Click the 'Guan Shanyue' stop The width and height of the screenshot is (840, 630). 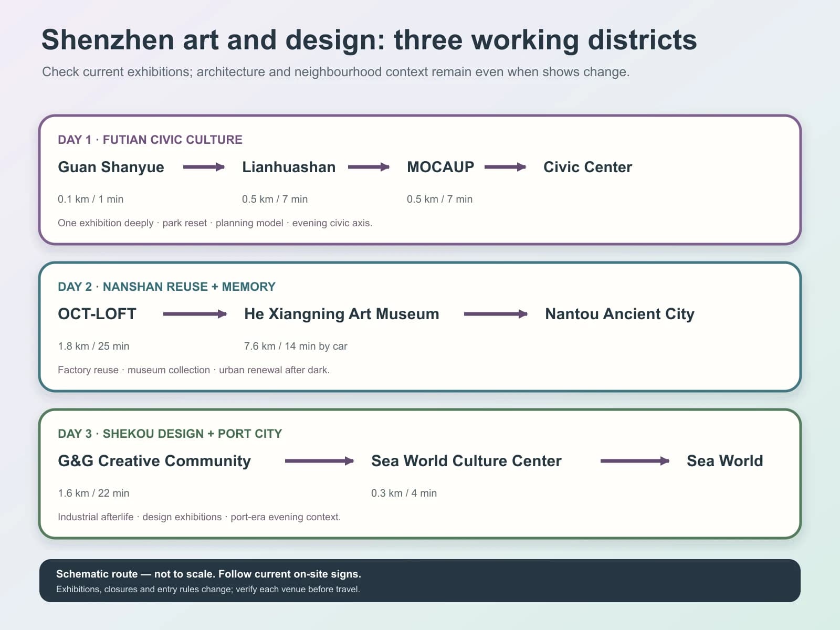click(111, 167)
